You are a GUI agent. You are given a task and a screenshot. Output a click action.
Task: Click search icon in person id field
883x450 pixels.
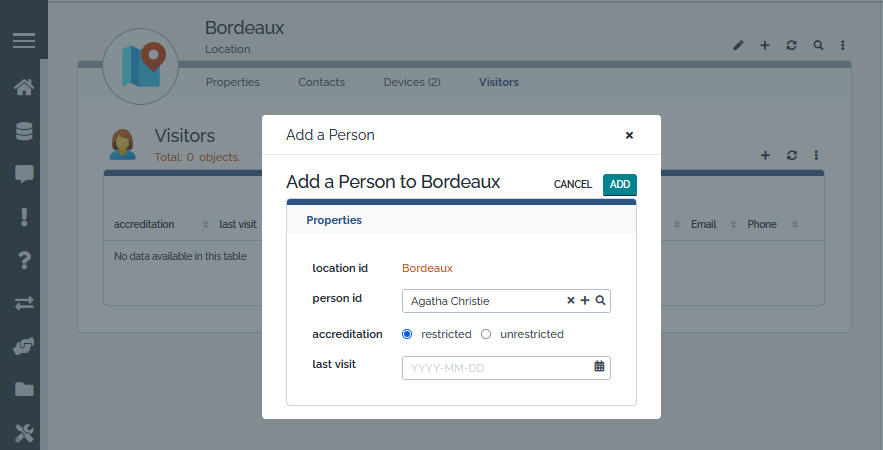point(600,300)
